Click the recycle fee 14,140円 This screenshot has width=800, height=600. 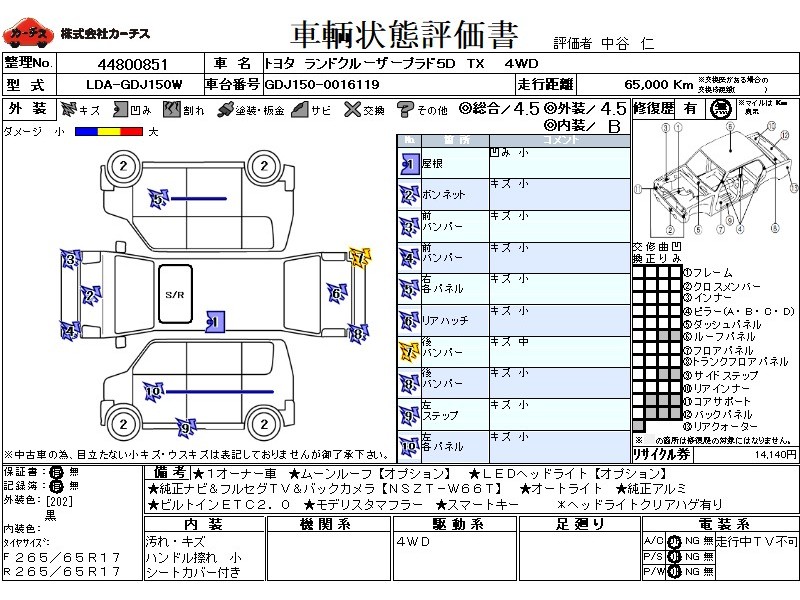point(776,454)
